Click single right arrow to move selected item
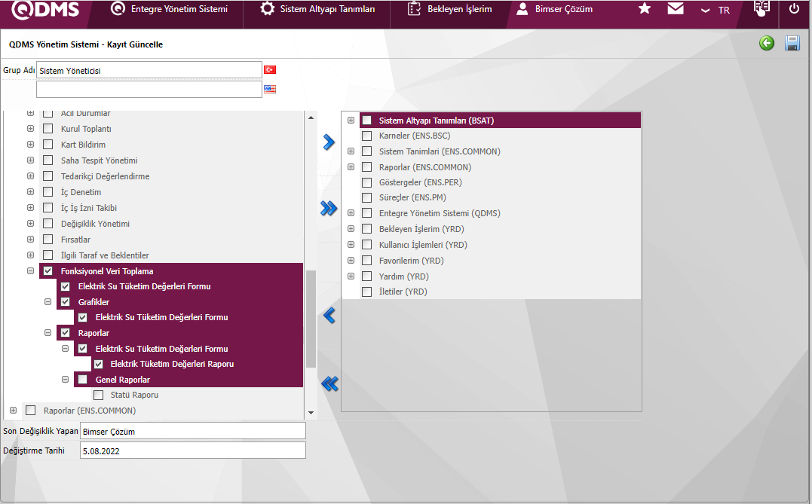This screenshot has width=812, height=504. (x=329, y=142)
